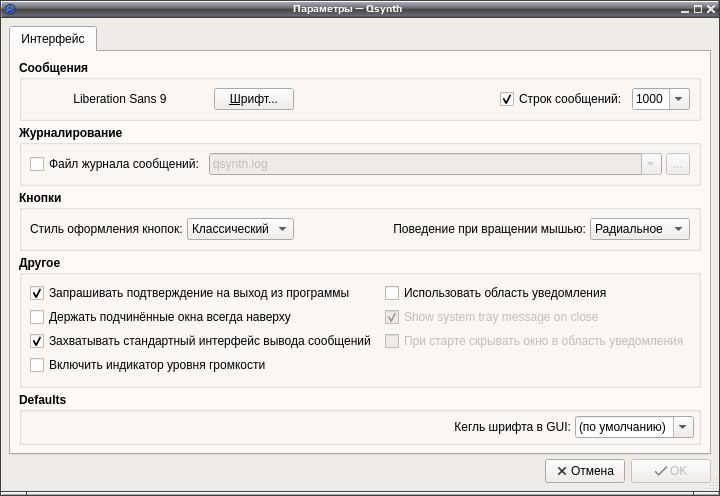This screenshot has height=496, width=720.
Task: Expand the qsynth.log file dropdown arrow
Action: coord(651,164)
